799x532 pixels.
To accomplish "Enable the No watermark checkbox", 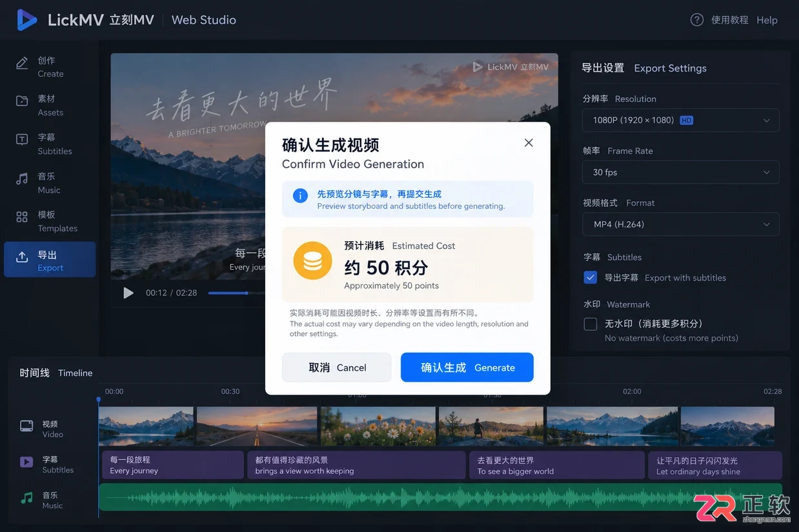I will click(x=590, y=324).
